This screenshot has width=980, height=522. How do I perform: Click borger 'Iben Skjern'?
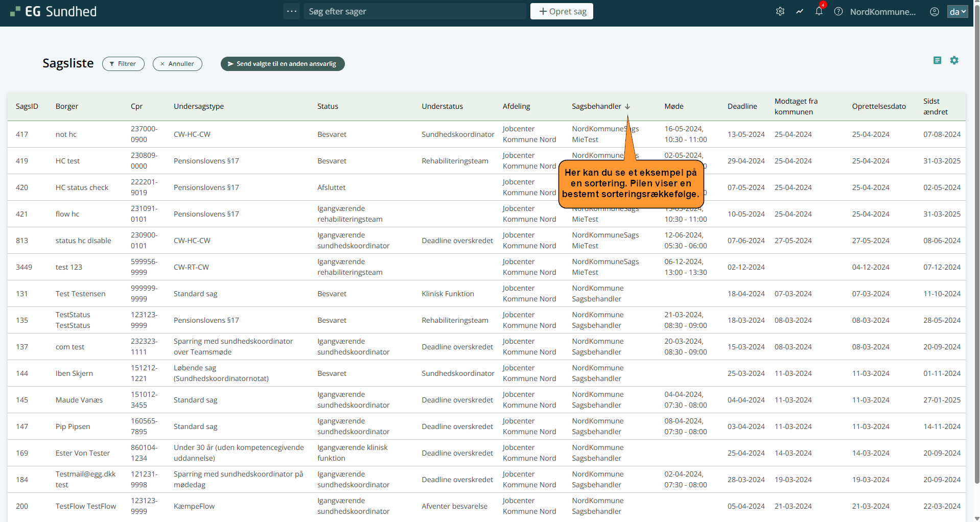coord(74,373)
